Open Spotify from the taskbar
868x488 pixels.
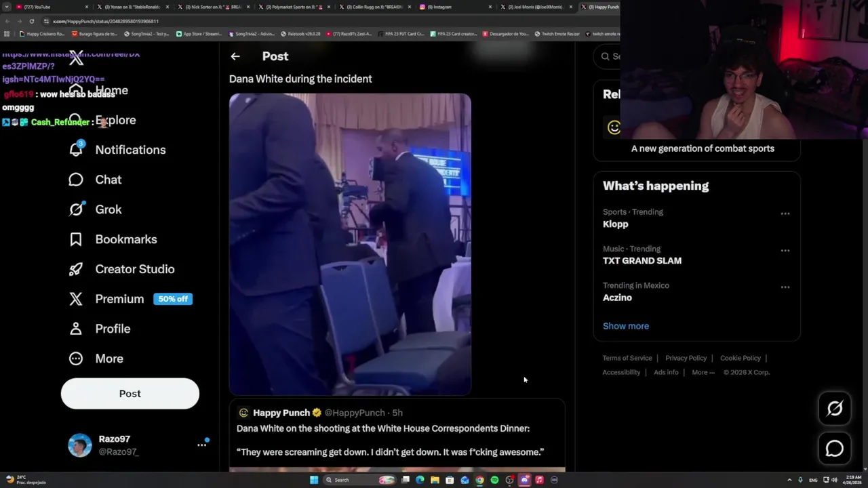pos(494,480)
